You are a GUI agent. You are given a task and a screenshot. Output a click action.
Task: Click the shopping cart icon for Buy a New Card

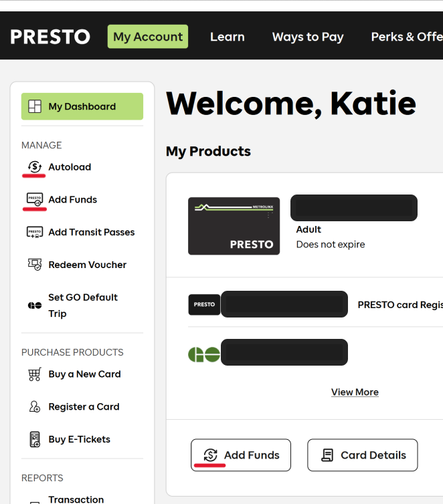coord(34,374)
